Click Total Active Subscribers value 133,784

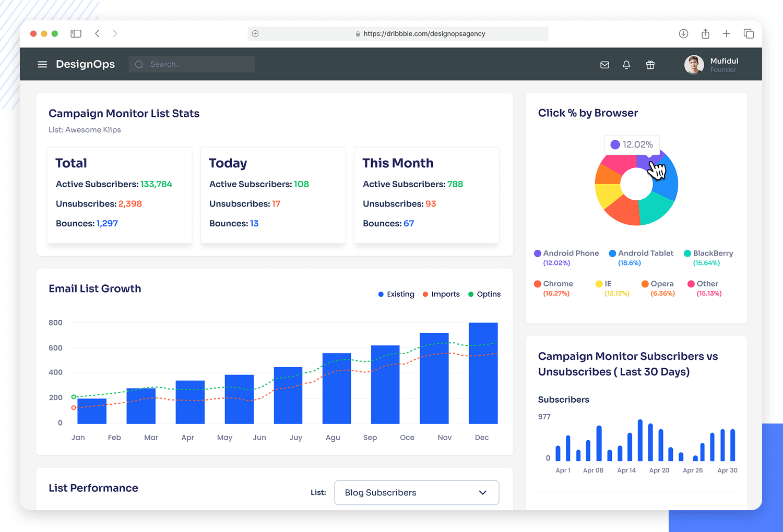pyautogui.click(x=156, y=184)
